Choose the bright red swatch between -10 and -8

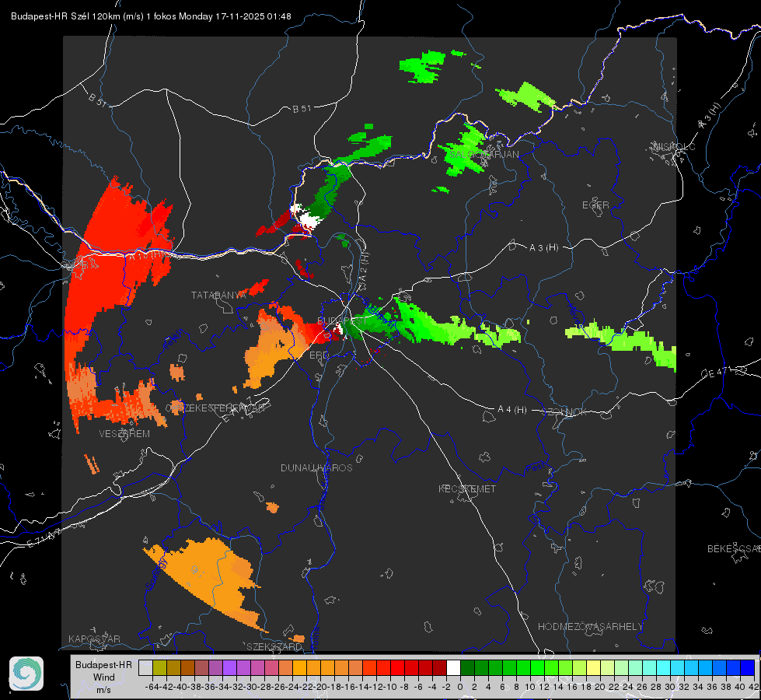coord(397,668)
